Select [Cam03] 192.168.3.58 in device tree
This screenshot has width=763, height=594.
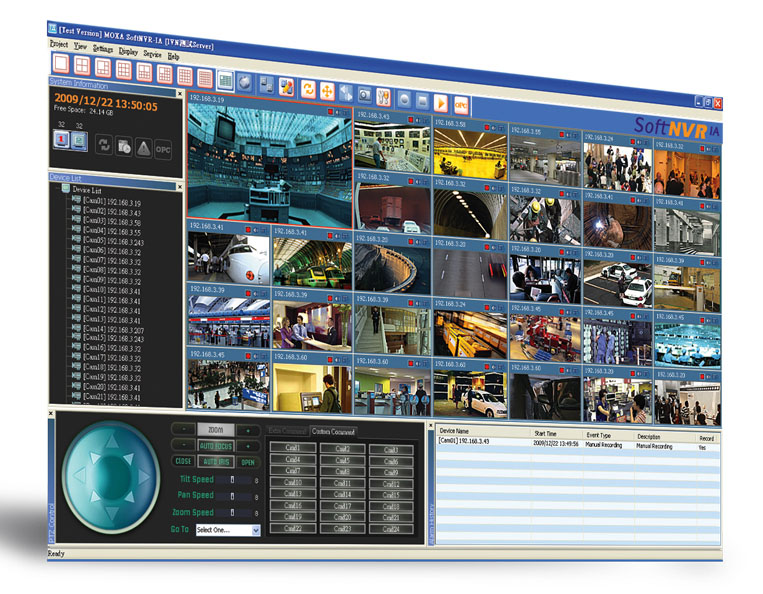(111, 221)
